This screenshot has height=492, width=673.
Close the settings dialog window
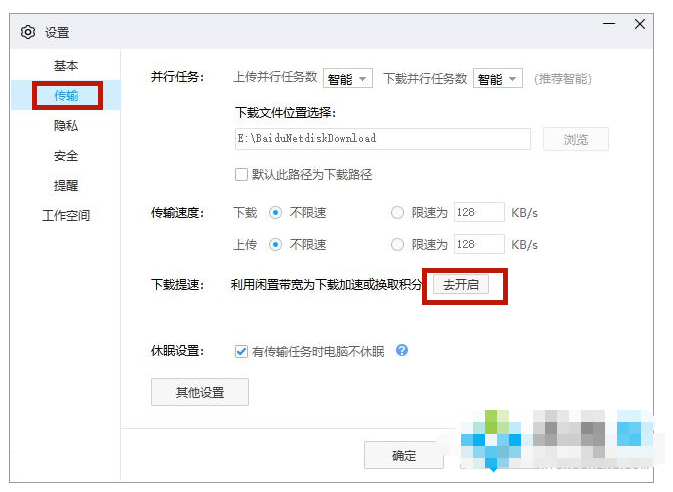click(640, 25)
